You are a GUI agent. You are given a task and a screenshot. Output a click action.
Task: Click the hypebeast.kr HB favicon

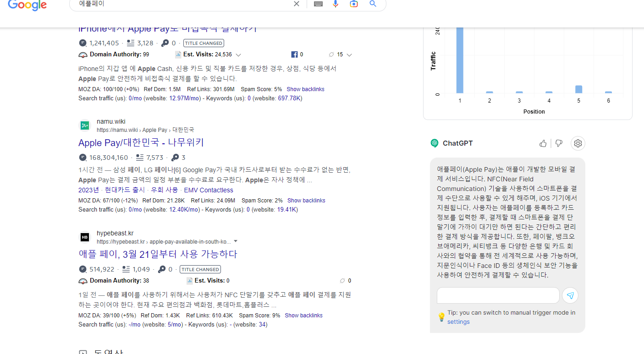(85, 237)
